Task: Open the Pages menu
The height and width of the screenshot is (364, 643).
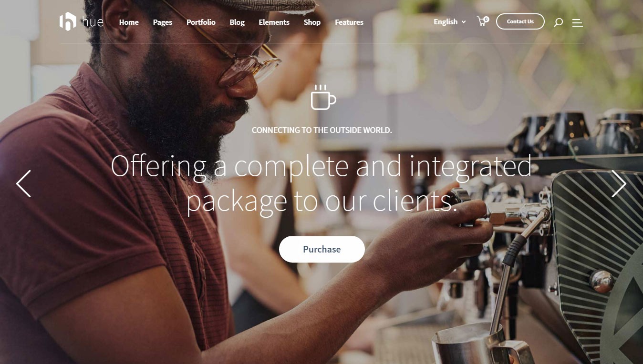Action: (163, 22)
